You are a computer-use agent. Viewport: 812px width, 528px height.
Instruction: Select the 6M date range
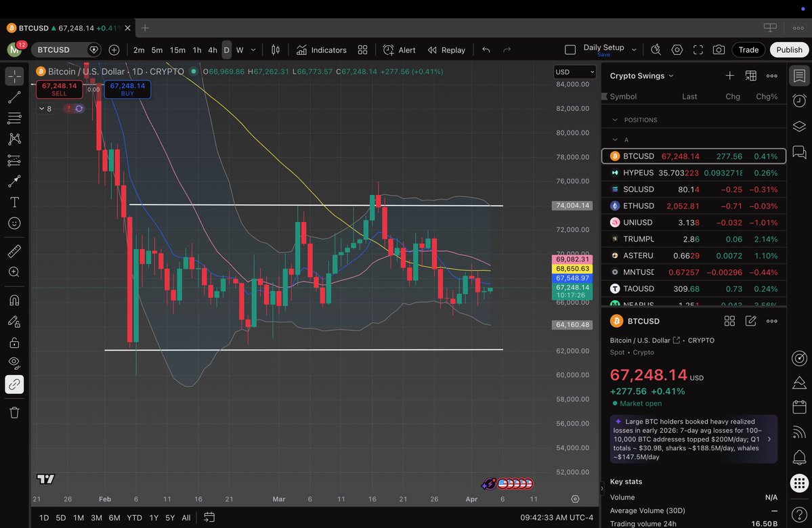pos(114,518)
